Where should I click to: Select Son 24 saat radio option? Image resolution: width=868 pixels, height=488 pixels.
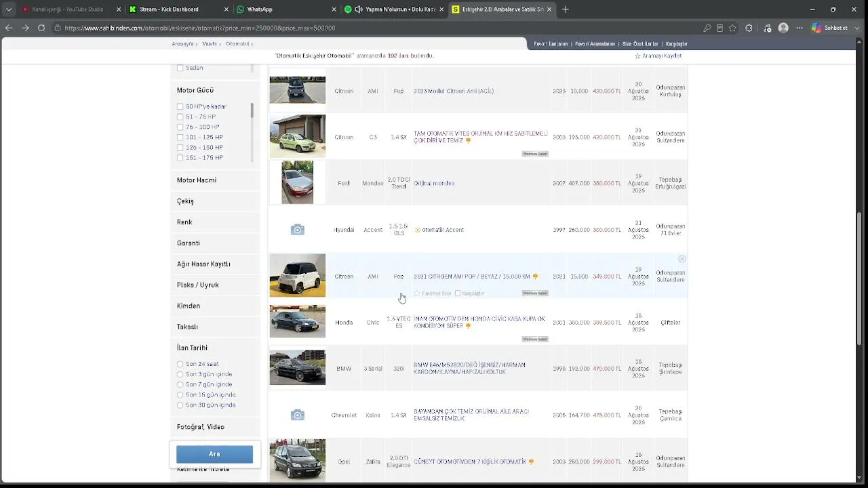(x=180, y=364)
